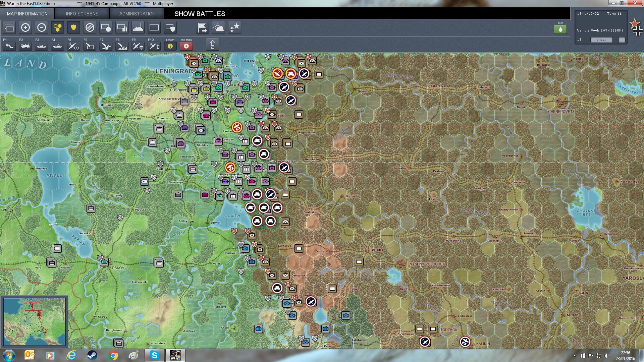
Task: Click the Cherepovets city label
Action: [x=561, y=111]
